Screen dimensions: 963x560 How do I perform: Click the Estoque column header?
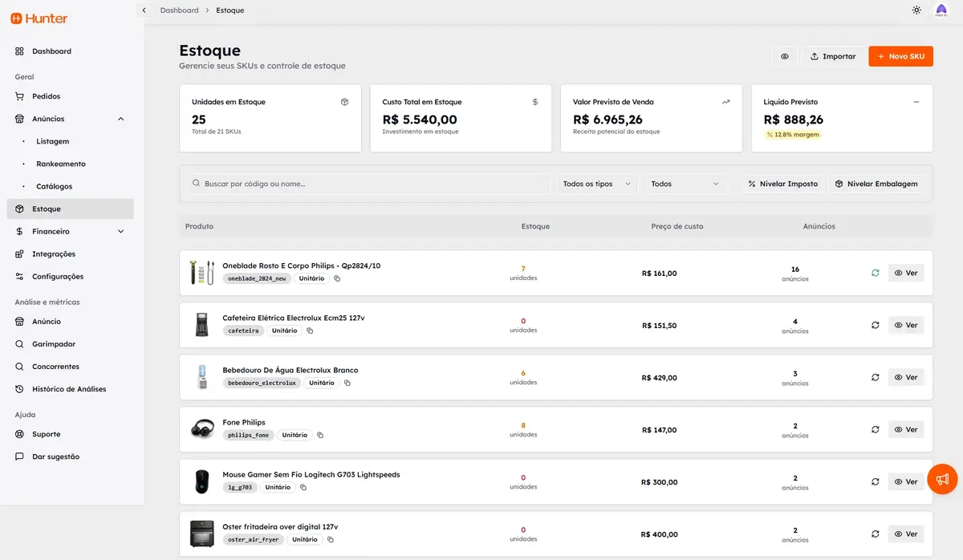tap(535, 226)
